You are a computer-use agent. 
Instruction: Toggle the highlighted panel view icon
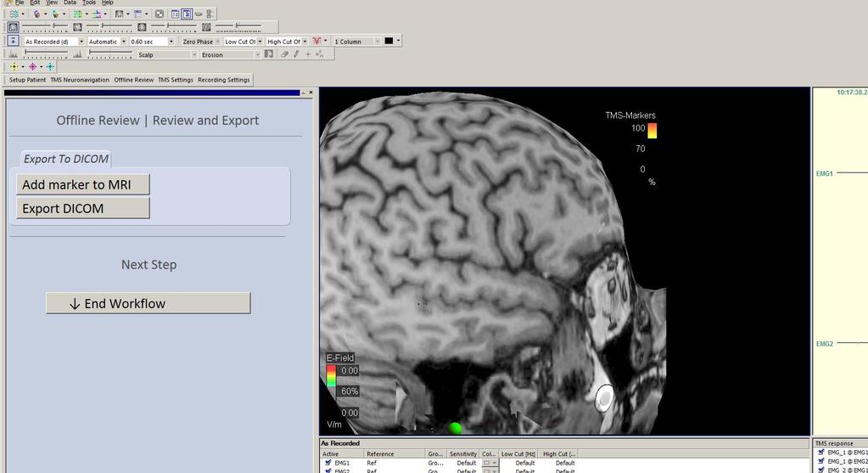pos(188,14)
